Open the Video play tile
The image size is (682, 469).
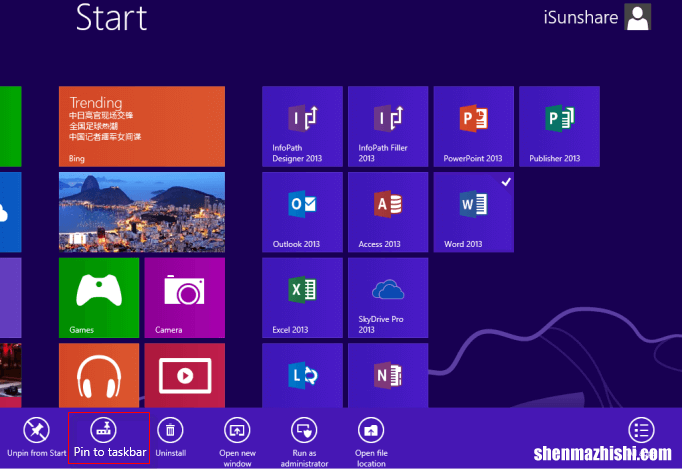(185, 375)
